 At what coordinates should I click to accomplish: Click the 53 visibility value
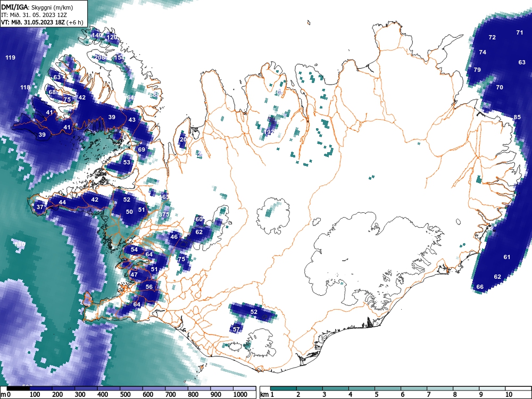127,162
